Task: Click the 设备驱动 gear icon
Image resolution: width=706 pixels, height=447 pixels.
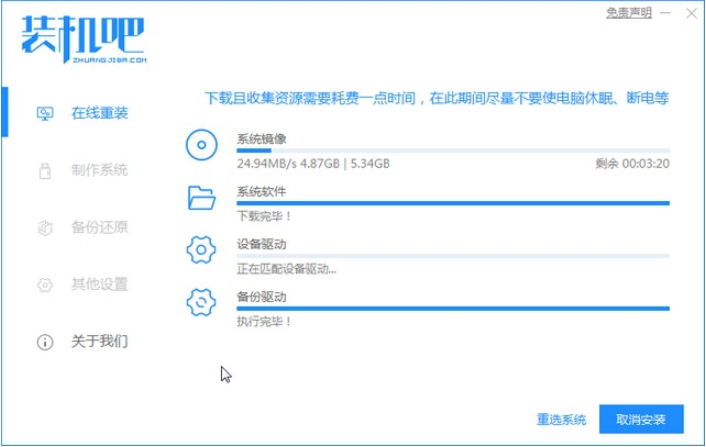Action: point(202,250)
